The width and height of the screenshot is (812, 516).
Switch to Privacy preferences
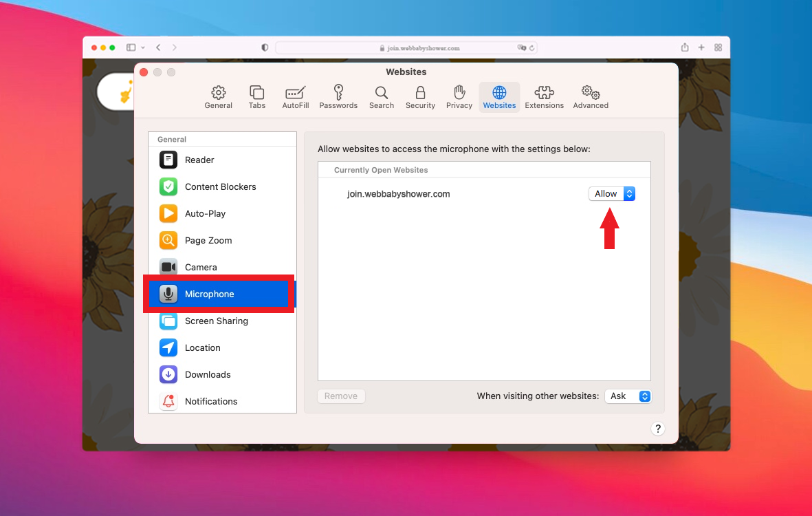pyautogui.click(x=459, y=97)
